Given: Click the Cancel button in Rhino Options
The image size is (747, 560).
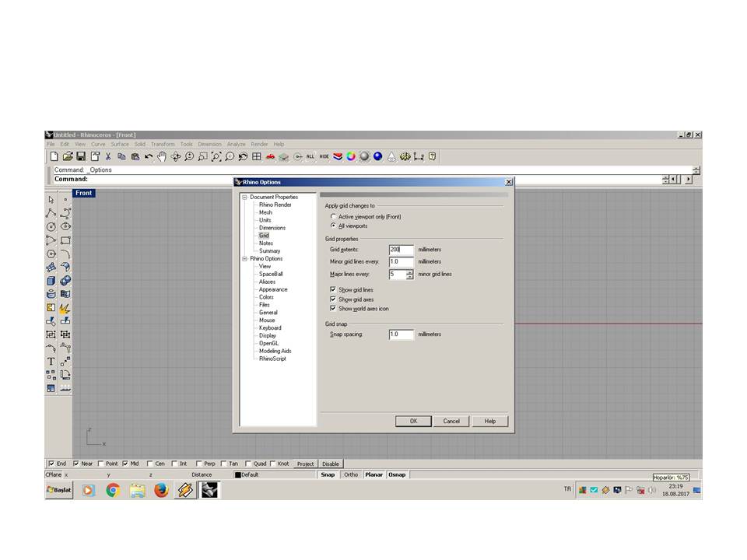Looking at the screenshot, I should [451, 421].
